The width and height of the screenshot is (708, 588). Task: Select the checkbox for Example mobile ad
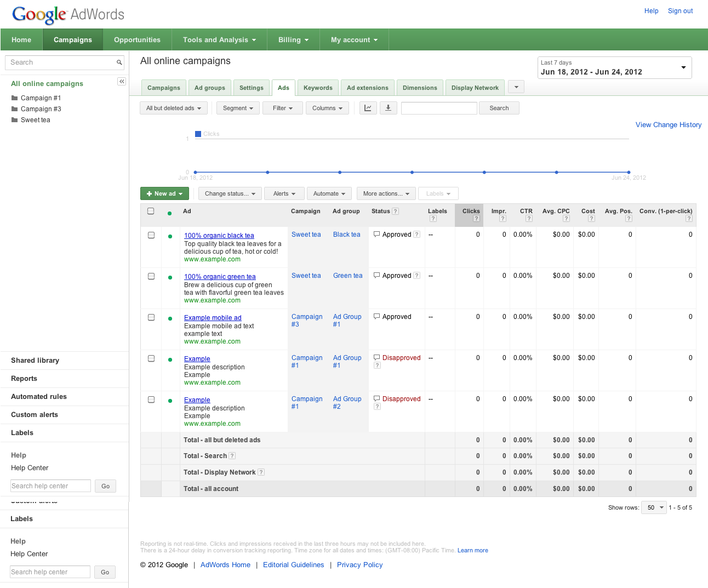pos(151,317)
